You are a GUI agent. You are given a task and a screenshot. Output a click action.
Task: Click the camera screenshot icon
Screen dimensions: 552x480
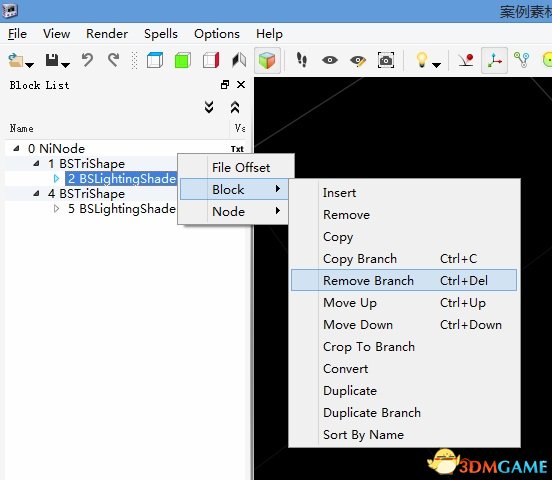pos(385,60)
